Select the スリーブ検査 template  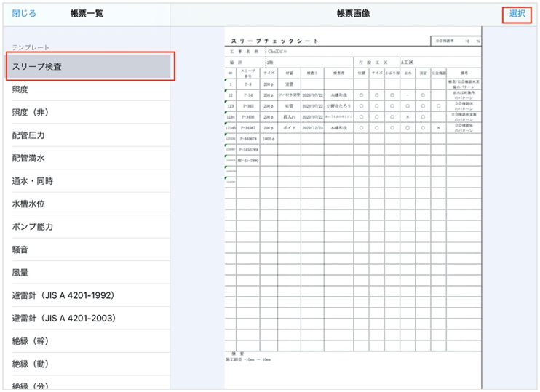(x=89, y=66)
